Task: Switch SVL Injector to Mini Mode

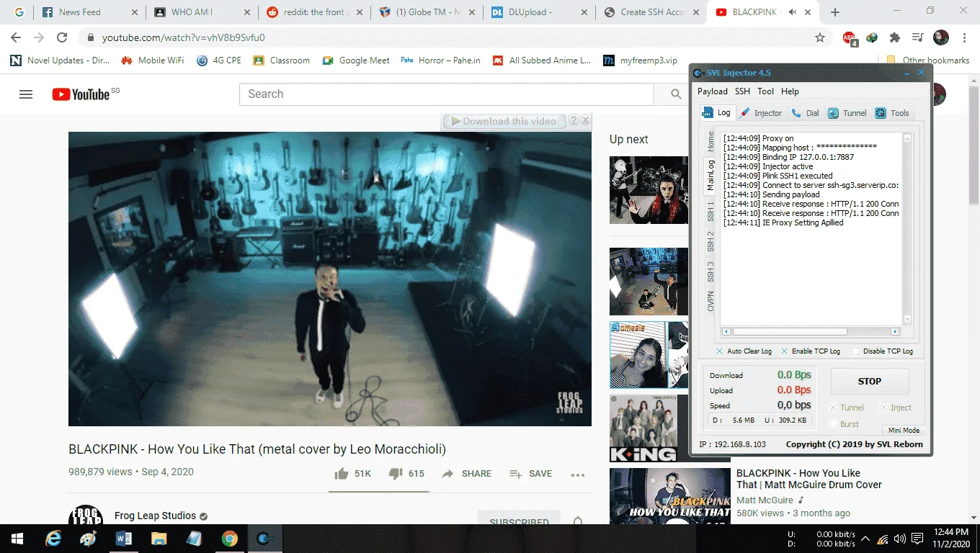Action: [904, 430]
